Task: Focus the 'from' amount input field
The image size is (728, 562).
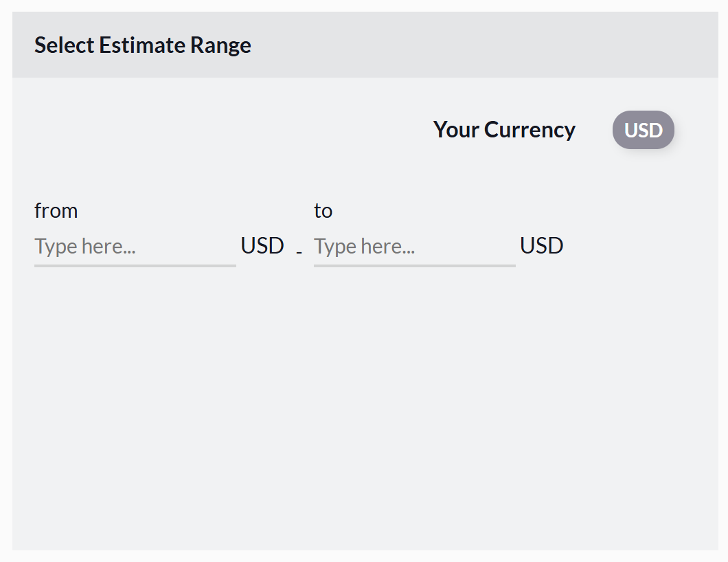Action: pyautogui.click(x=135, y=247)
